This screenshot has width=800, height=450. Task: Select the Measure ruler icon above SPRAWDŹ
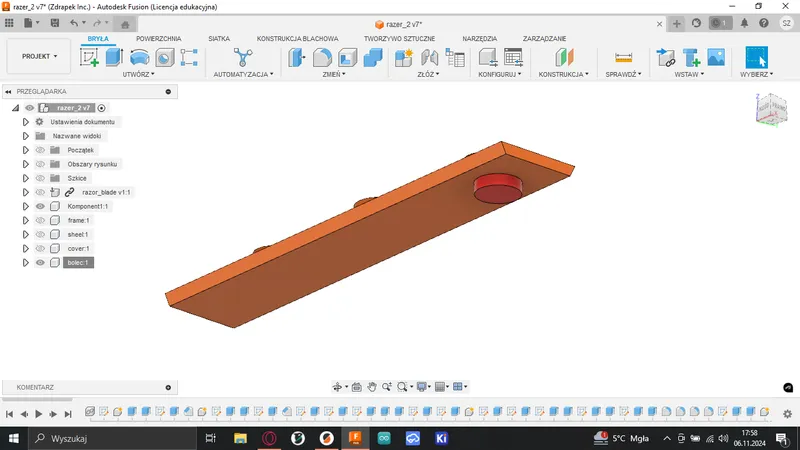point(624,58)
